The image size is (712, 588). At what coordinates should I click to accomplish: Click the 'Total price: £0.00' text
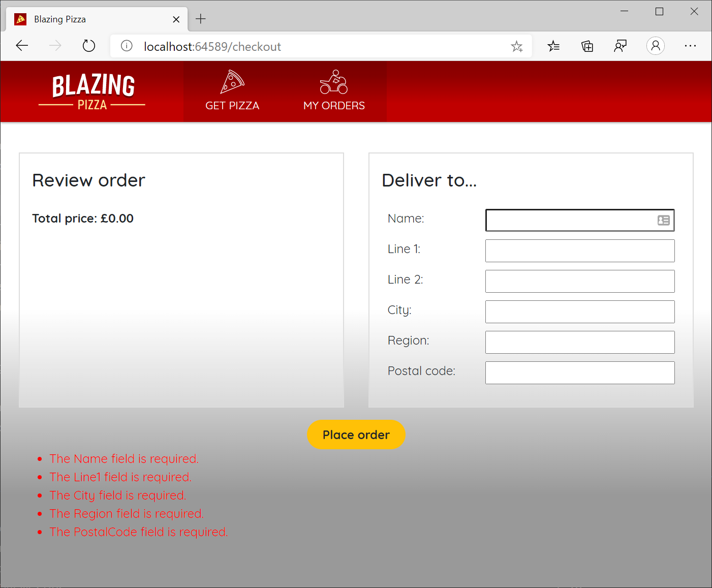83,219
